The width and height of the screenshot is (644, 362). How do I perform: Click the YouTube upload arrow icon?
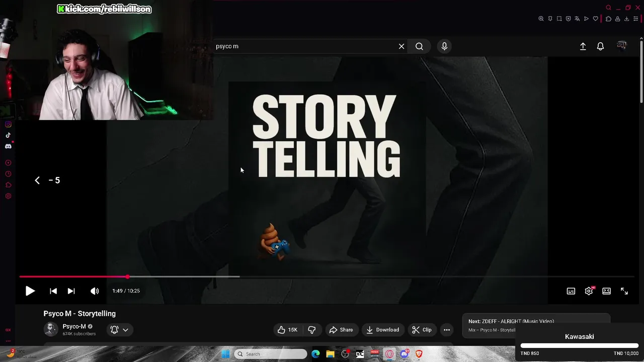click(x=583, y=46)
